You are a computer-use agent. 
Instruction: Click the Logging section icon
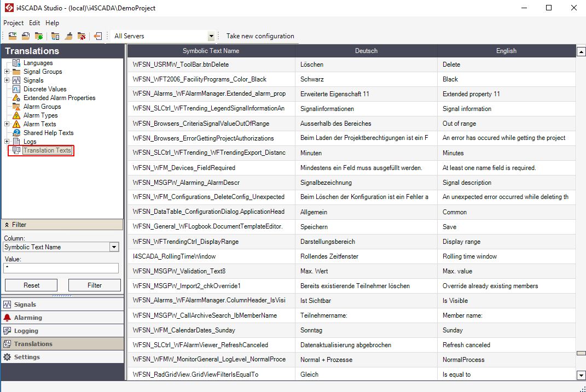[7, 331]
